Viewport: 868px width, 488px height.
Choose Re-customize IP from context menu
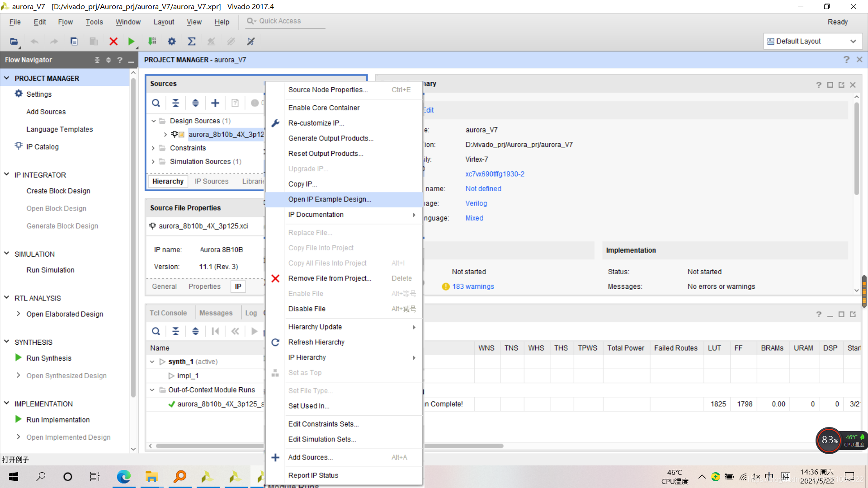point(344,123)
